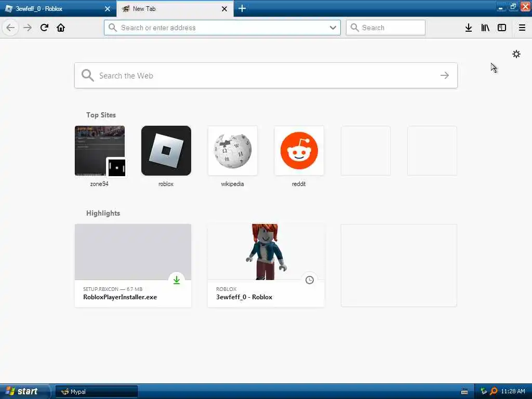Click the SETUP.RBXCDN — 6.7 MB text
The image size is (532, 399).
coord(113,289)
